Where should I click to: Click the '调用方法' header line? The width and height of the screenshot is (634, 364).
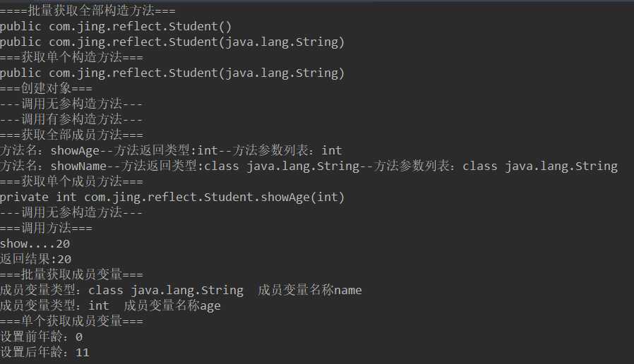46,229
